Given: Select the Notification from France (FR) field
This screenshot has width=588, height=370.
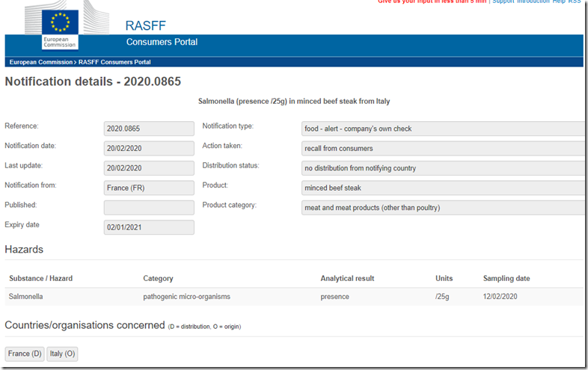Looking at the screenshot, I should 149,188.
